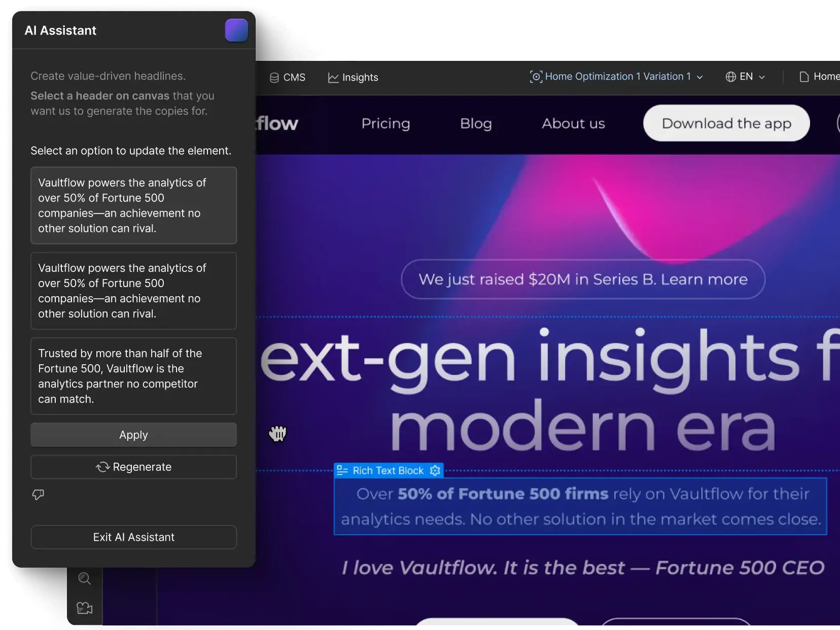
Task: Click the variation target icon in the top bar
Action: pyautogui.click(x=536, y=77)
